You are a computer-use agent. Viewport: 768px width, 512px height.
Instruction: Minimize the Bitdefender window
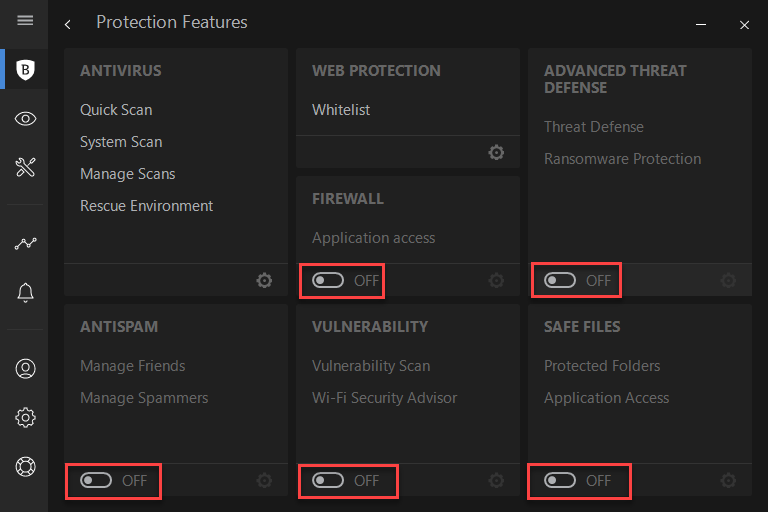(x=701, y=24)
